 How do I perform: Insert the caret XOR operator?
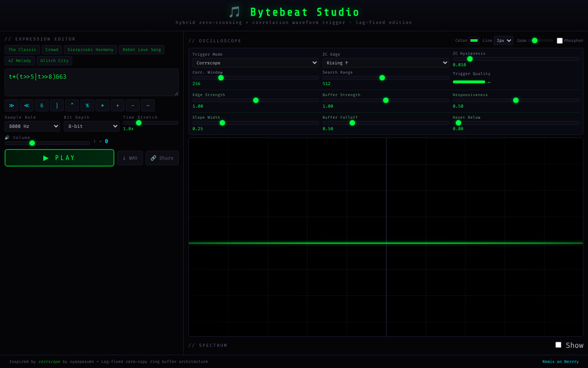(x=72, y=105)
